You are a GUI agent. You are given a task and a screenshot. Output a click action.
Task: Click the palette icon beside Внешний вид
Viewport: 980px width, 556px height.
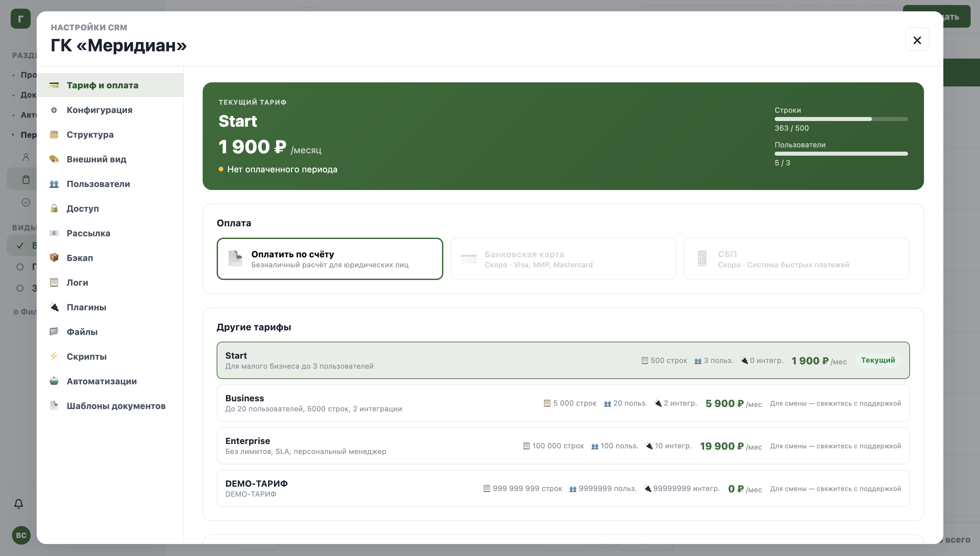54,159
